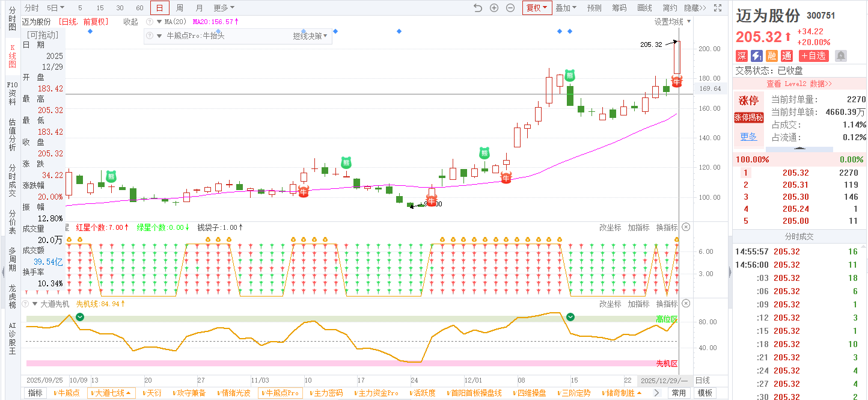Select the 主力密码 indicator tab
The width and height of the screenshot is (868, 400).
[328, 393]
